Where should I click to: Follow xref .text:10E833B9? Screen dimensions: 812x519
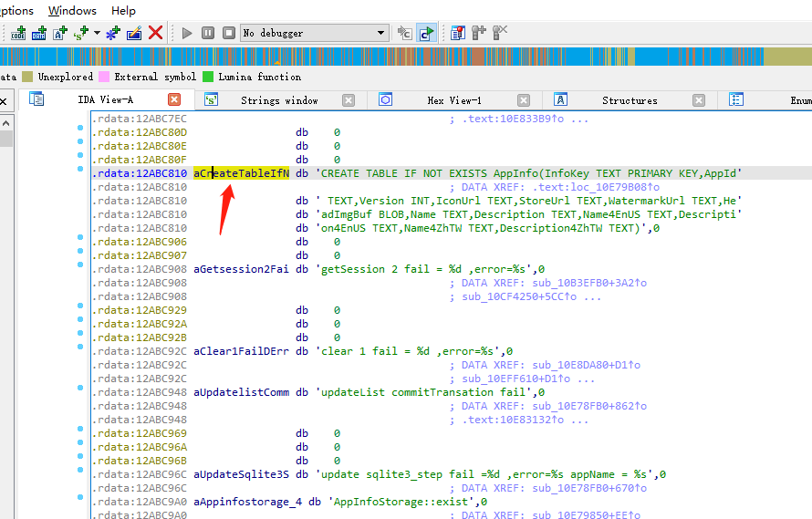point(513,119)
